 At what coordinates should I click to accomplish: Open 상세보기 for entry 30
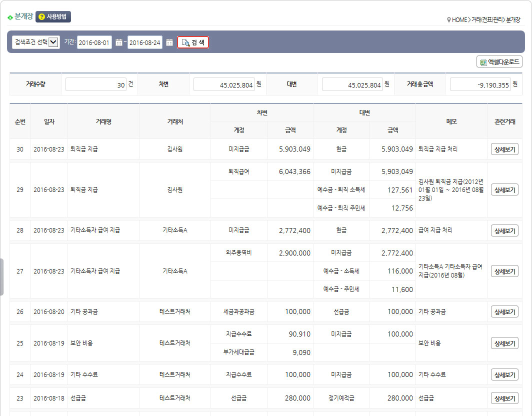(504, 149)
